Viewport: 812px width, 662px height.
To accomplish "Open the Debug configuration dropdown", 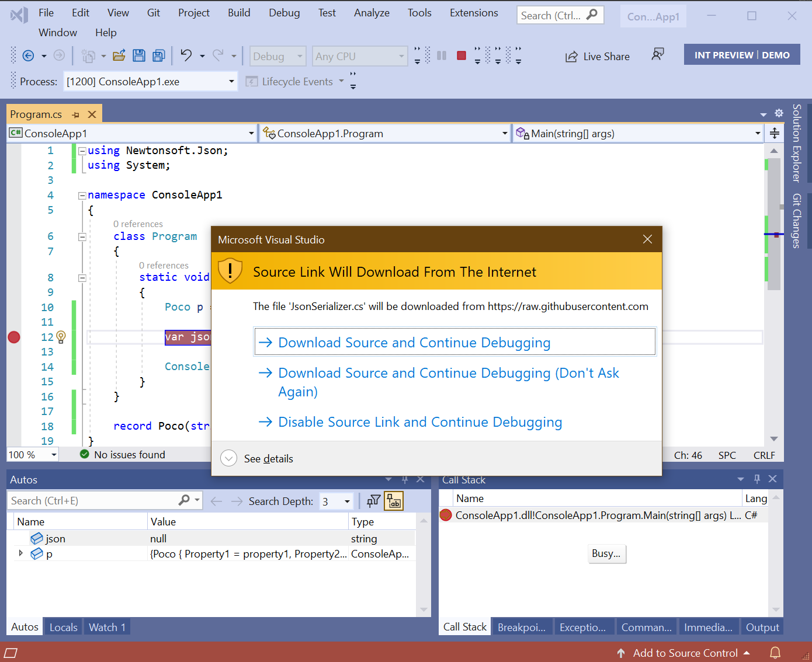I will pyautogui.click(x=277, y=56).
